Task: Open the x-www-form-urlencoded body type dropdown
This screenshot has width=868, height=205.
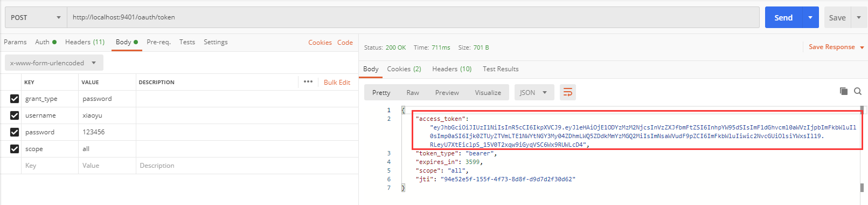Action: 54,63
